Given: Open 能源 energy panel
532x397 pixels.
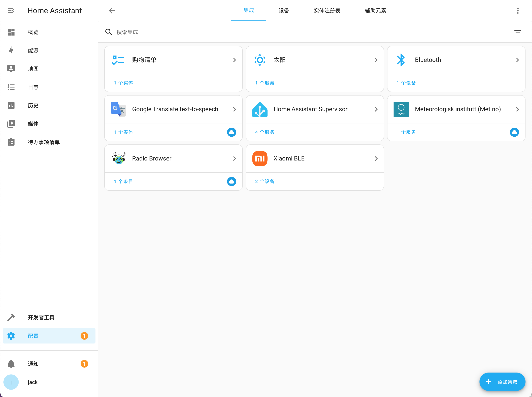Looking at the screenshot, I should click(x=33, y=50).
